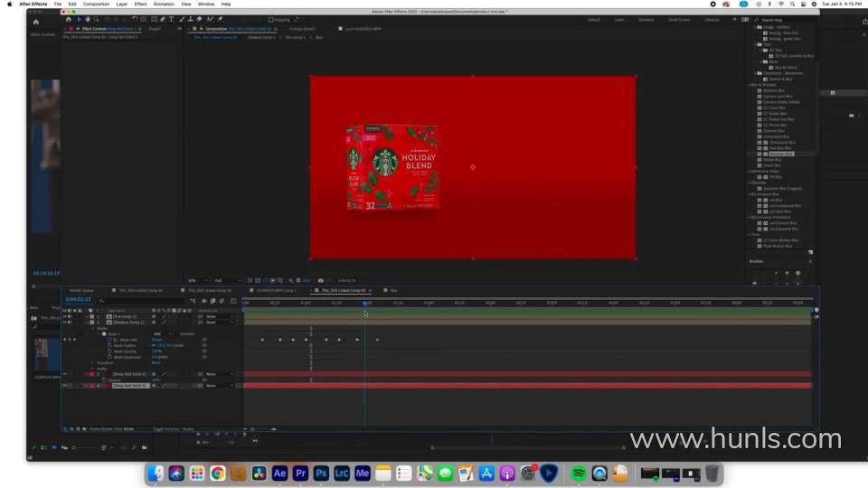Select the Selection arrow tool
The image size is (868, 488).
(80, 19)
